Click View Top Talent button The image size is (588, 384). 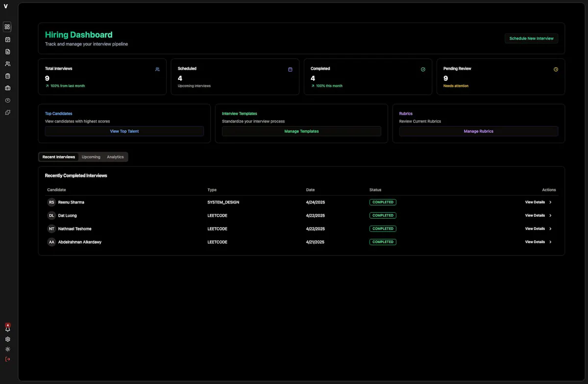click(x=124, y=131)
